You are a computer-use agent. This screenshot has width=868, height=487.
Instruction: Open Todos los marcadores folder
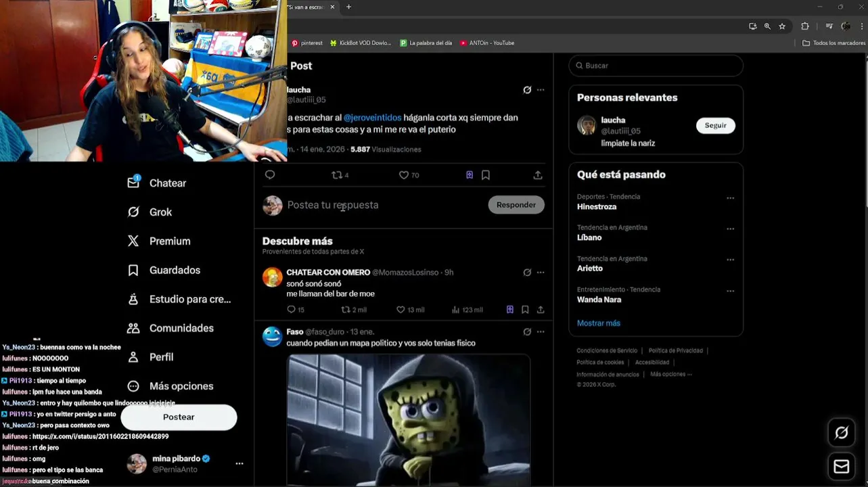833,43
